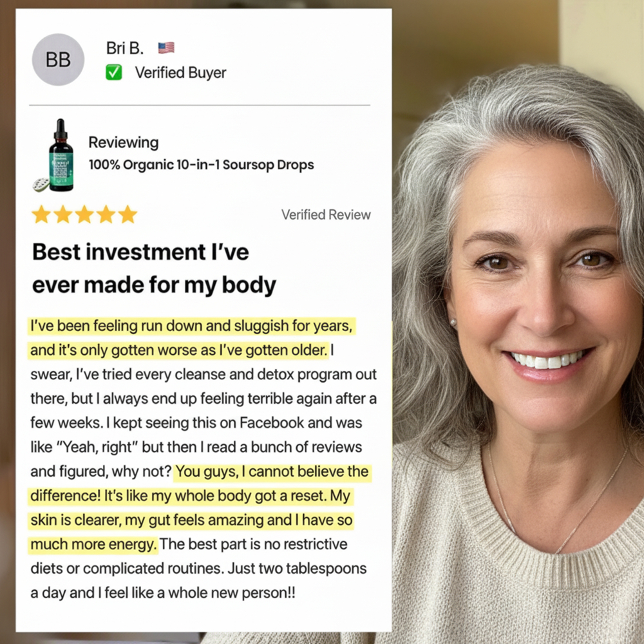Click the soursop fruit slice beside bottle
The width and height of the screenshot is (644, 644).
pyautogui.click(x=41, y=185)
